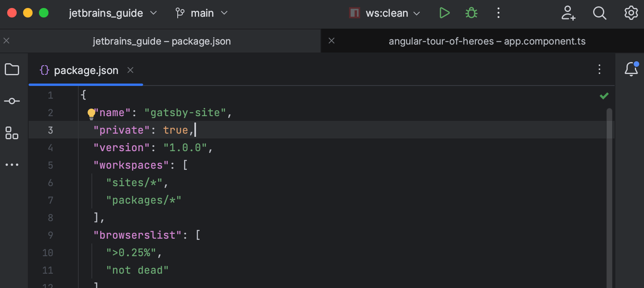Open run toolbar more actions menu
644x288 pixels.
(499, 13)
